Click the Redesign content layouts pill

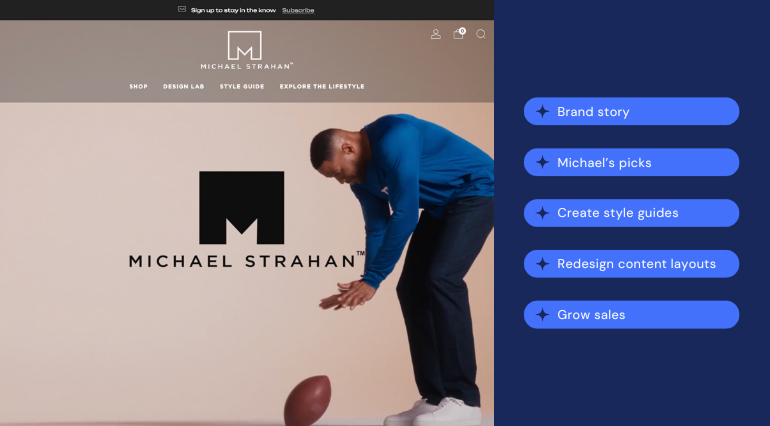point(631,264)
